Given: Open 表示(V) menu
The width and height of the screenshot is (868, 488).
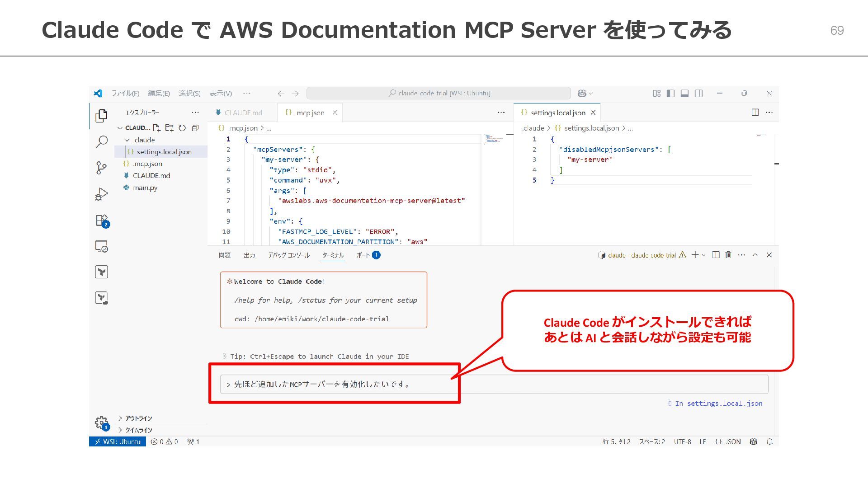Looking at the screenshot, I should point(221,93).
